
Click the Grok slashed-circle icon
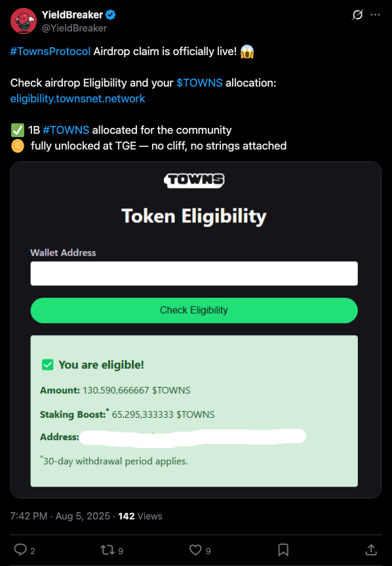[357, 15]
